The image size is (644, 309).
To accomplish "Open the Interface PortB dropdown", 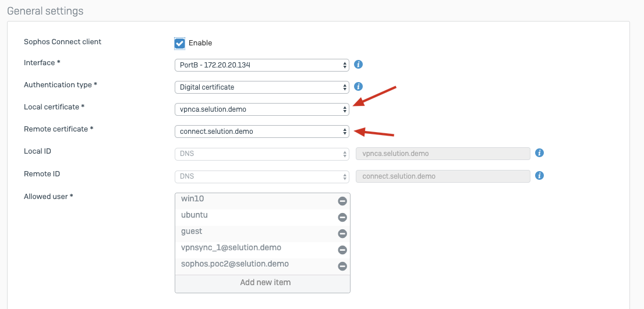I will tap(261, 65).
